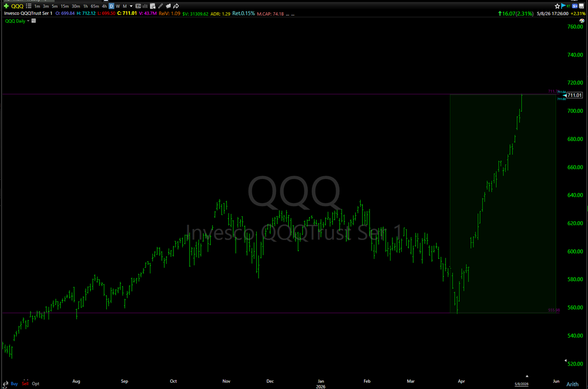Open the timeframe dropdown arrow after M

[131, 6]
